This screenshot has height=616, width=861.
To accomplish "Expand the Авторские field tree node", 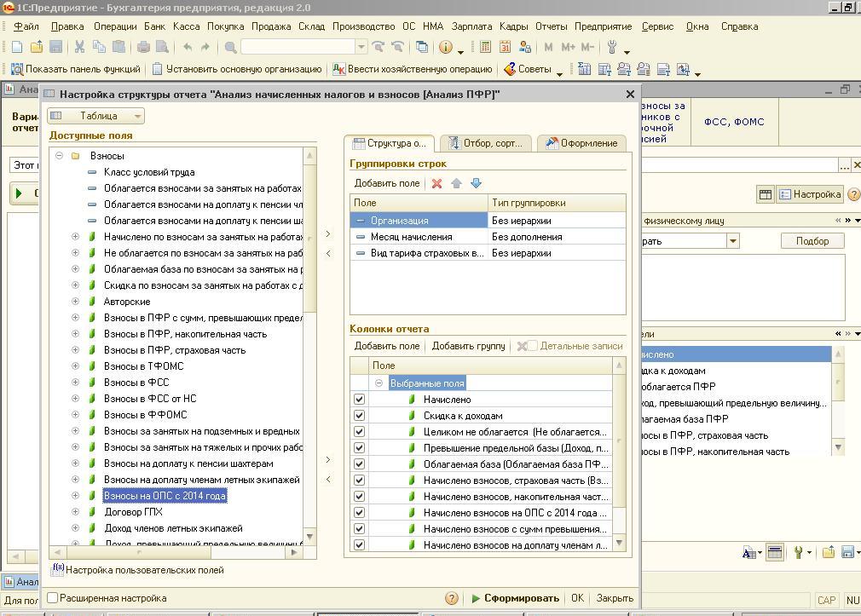I will (75, 302).
